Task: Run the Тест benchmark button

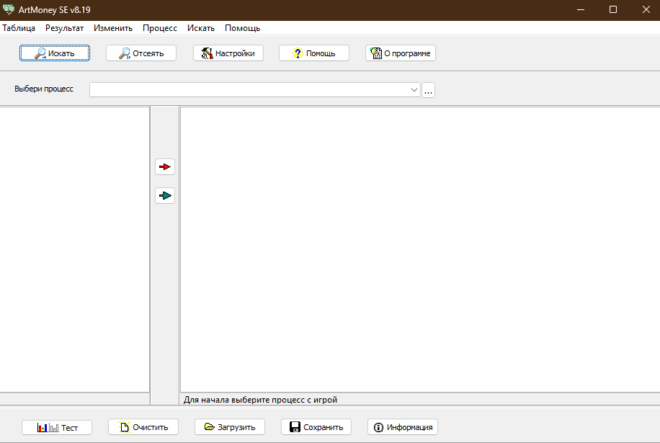Action: 57,427
